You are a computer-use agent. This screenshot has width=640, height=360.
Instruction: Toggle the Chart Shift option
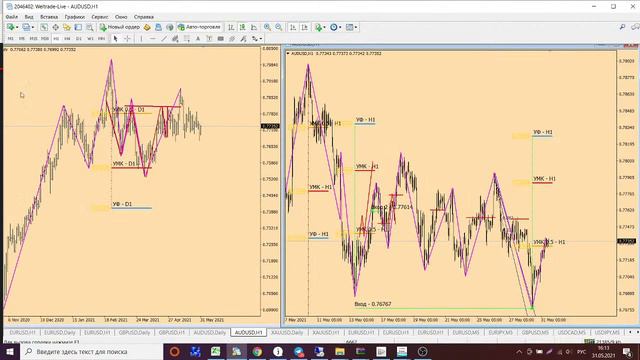click(304, 27)
